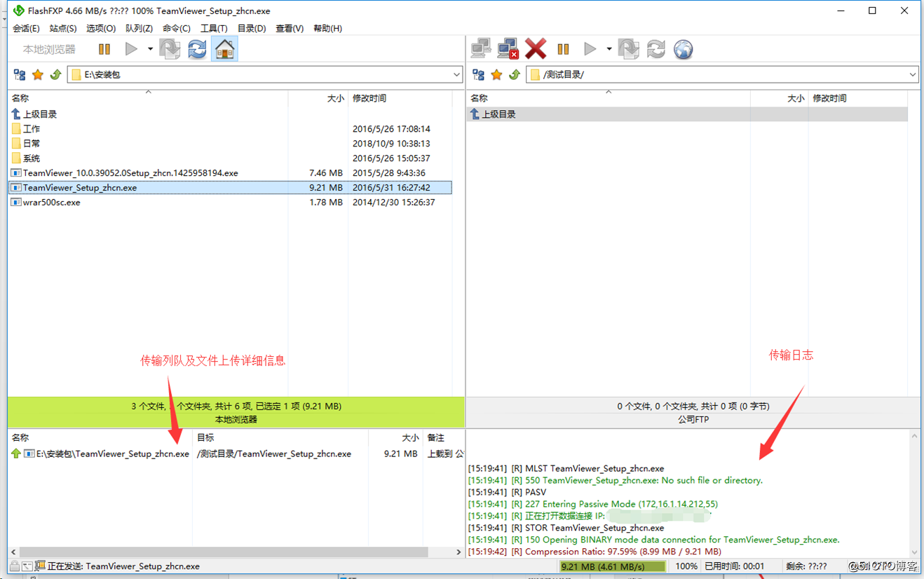Click the 本地浏览器 toolbar label
The width and height of the screenshot is (924, 579).
pos(49,49)
